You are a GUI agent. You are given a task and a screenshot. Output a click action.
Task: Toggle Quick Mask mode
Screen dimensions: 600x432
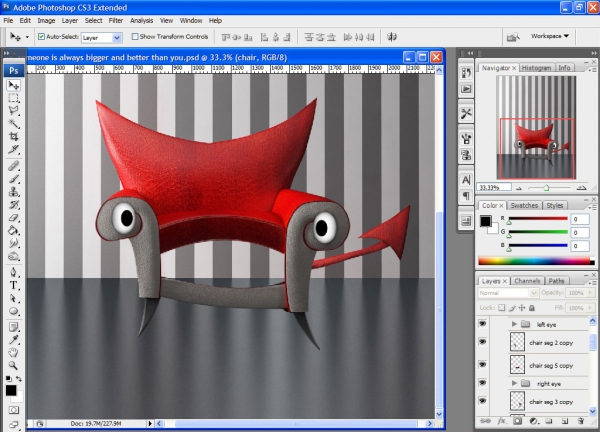14,410
